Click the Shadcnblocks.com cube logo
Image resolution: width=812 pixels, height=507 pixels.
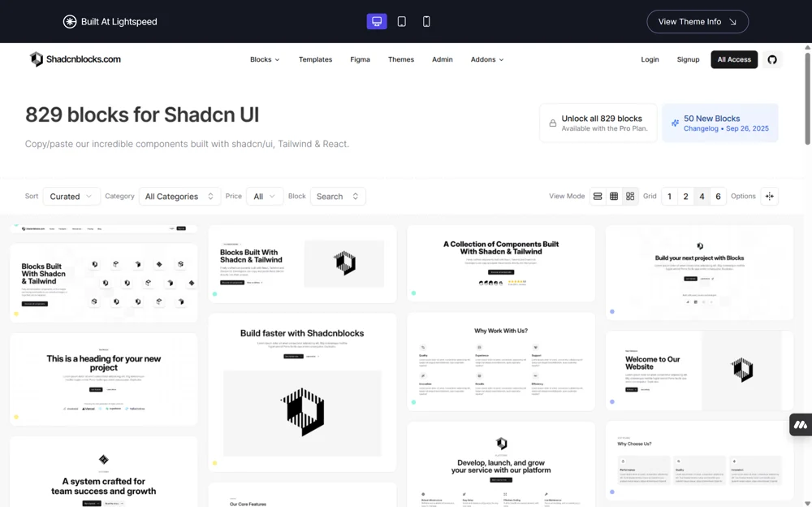(x=37, y=59)
